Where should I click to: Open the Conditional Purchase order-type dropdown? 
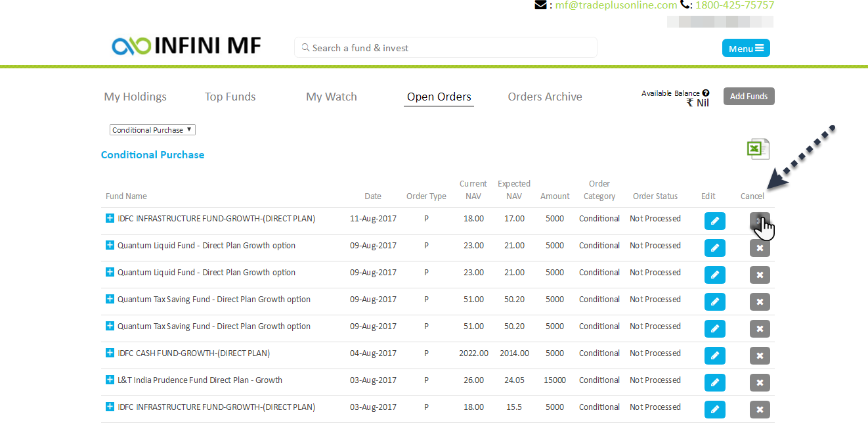click(152, 130)
